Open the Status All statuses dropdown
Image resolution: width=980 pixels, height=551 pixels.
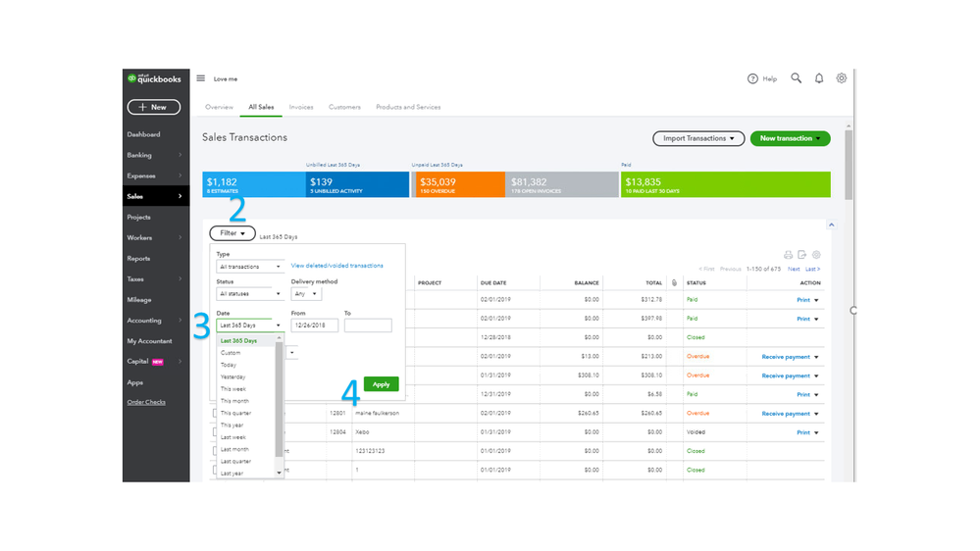coord(250,293)
